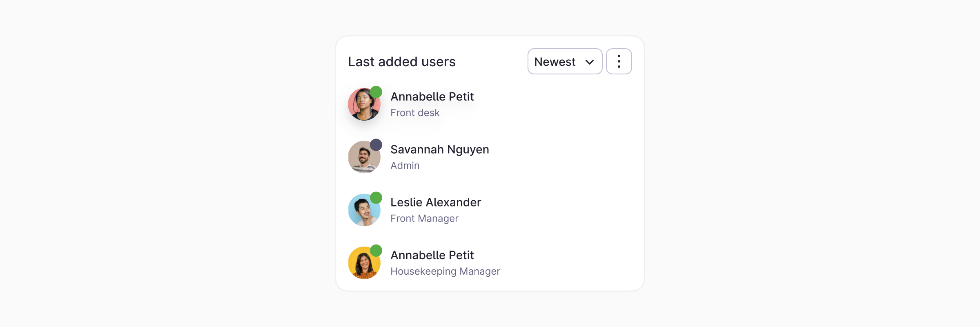Screen dimensions: 980x327
Task: Click the chevron arrow beside Newest
Action: [x=589, y=62]
